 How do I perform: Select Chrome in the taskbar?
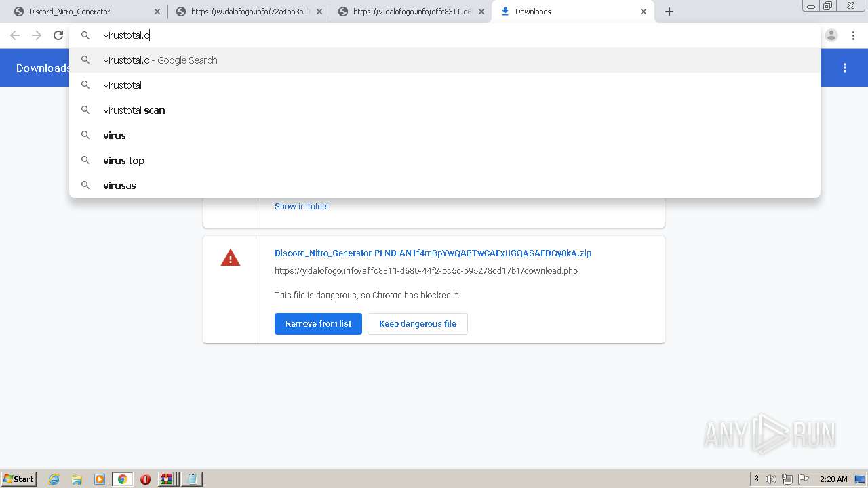[123, 479]
